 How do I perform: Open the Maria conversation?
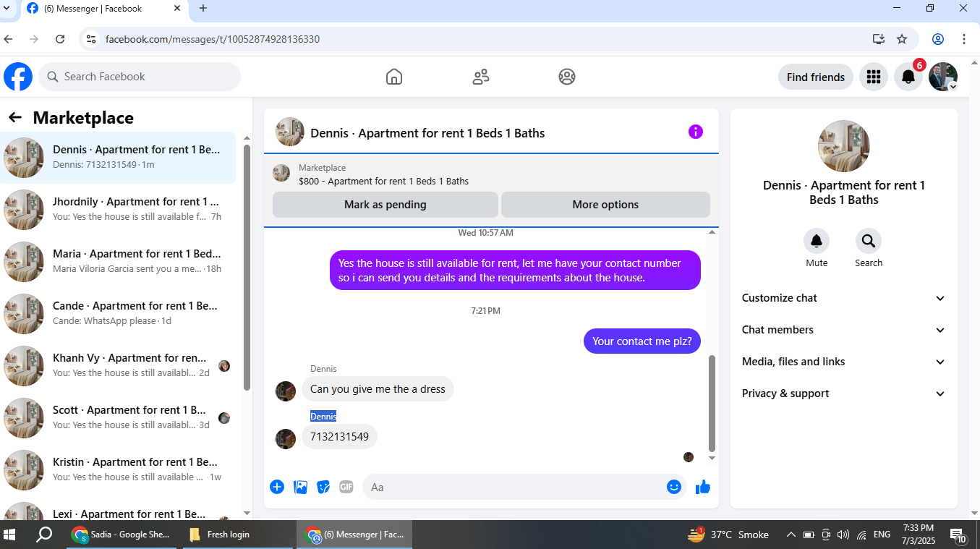(x=119, y=262)
